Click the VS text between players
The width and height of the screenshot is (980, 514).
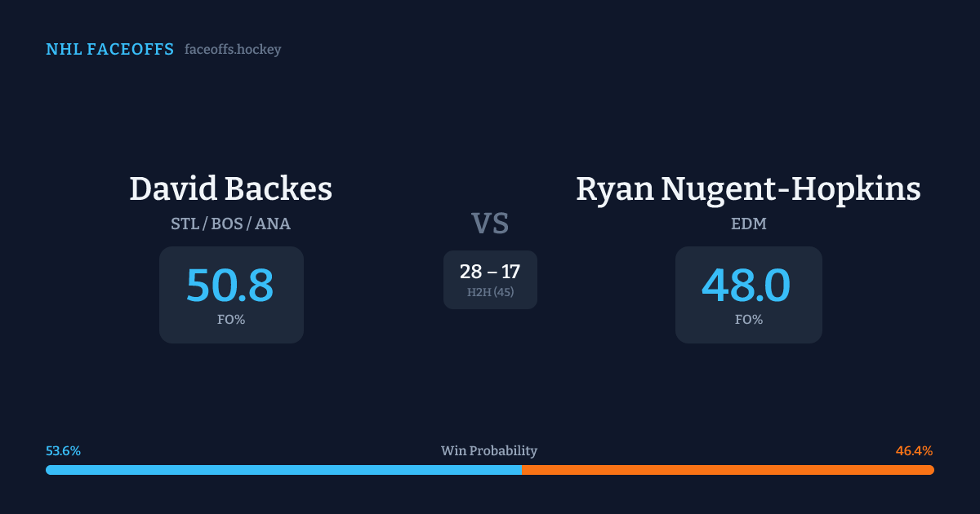(x=490, y=224)
